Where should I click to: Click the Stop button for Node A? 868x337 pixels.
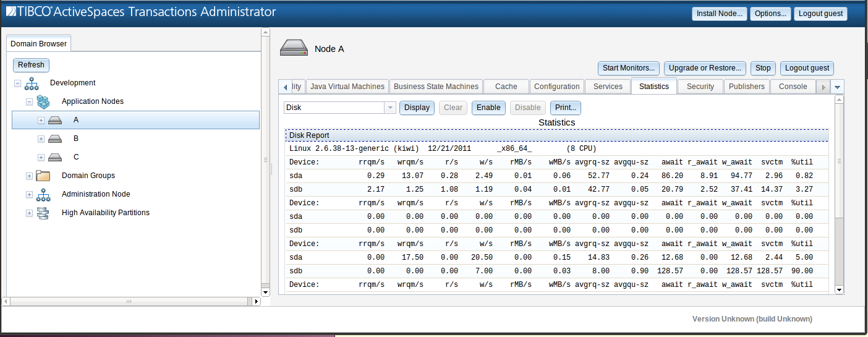[763, 68]
